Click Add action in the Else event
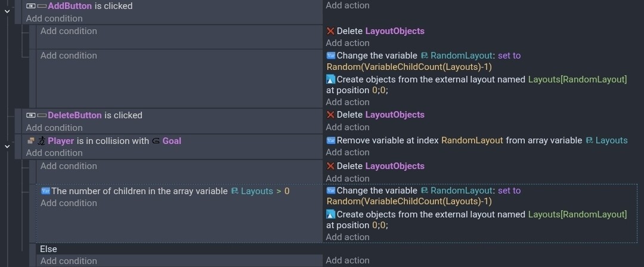Screen dimensions: 644x267 (x=348, y=260)
